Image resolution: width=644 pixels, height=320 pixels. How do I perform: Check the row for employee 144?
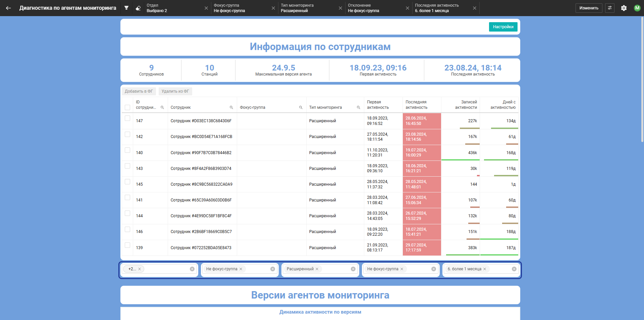point(127,213)
